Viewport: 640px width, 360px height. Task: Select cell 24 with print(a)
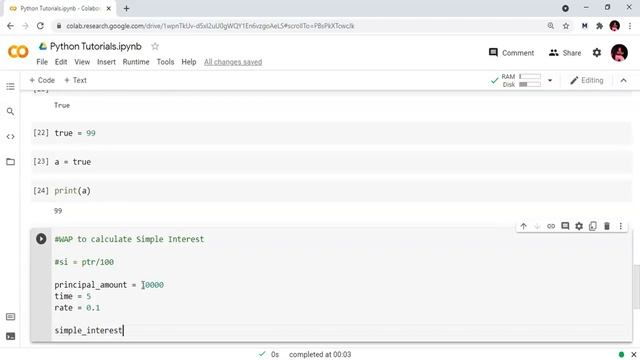point(331,191)
